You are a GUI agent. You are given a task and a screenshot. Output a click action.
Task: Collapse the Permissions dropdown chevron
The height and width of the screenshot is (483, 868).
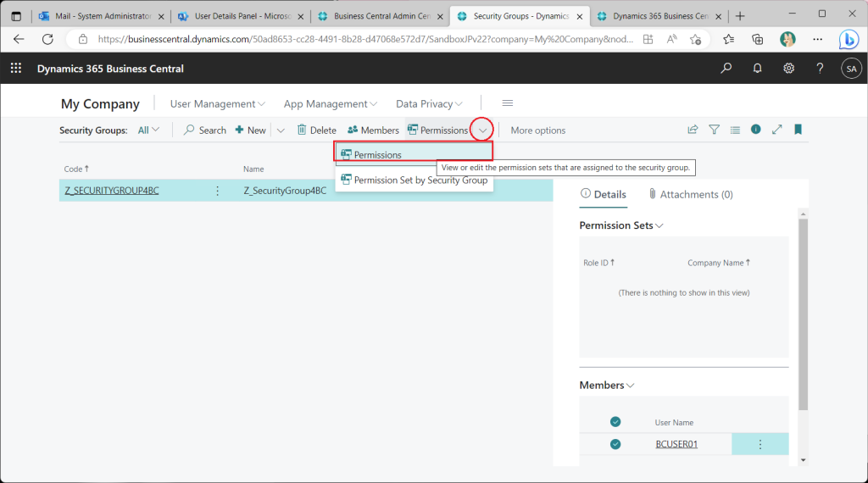click(482, 130)
